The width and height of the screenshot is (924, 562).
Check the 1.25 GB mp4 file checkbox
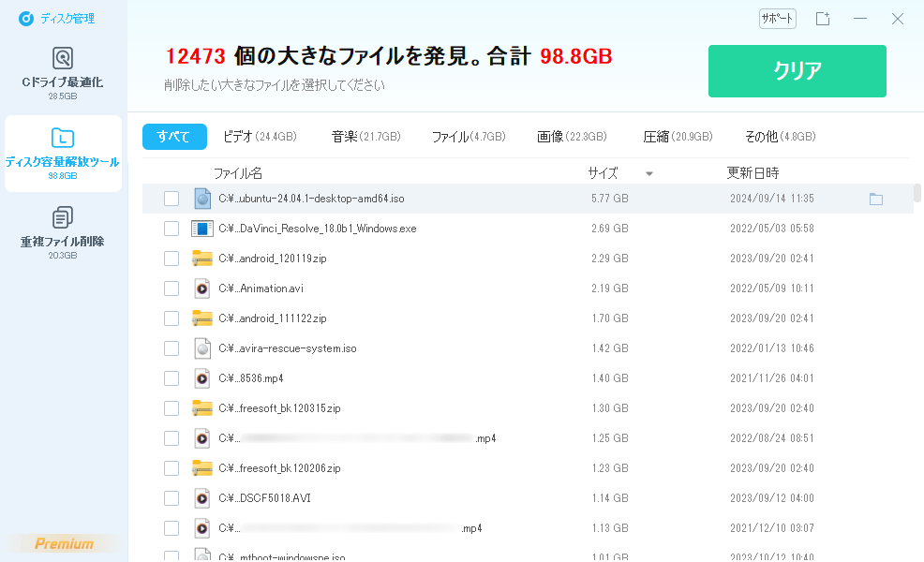coord(171,438)
